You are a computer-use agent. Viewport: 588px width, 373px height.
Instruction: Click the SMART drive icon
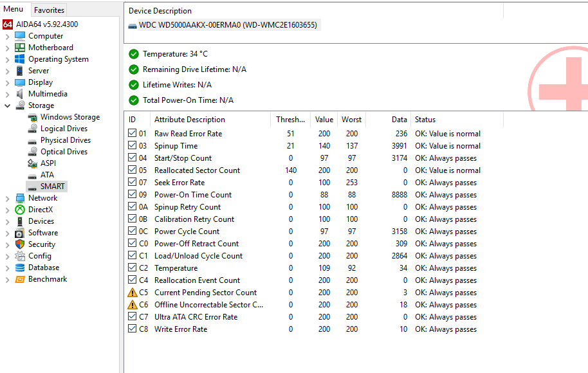pyautogui.click(x=33, y=187)
